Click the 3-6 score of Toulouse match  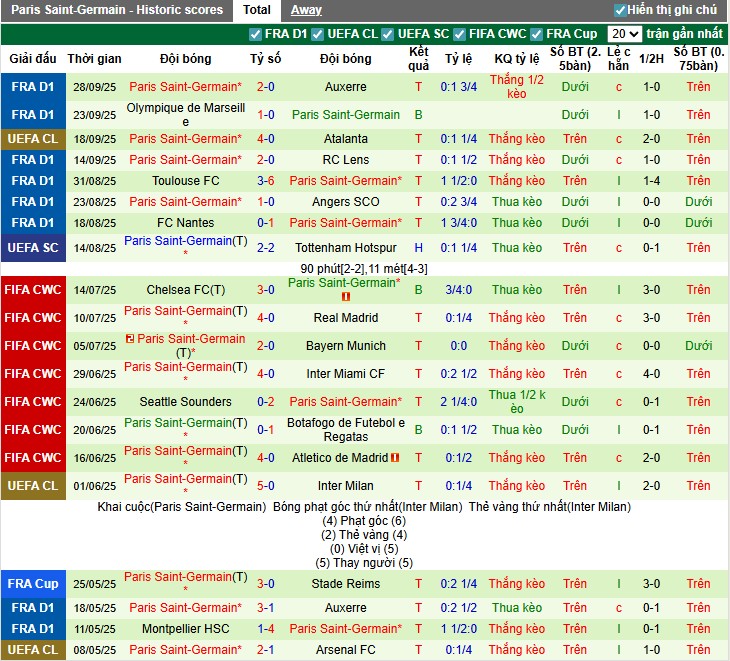(x=265, y=181)
